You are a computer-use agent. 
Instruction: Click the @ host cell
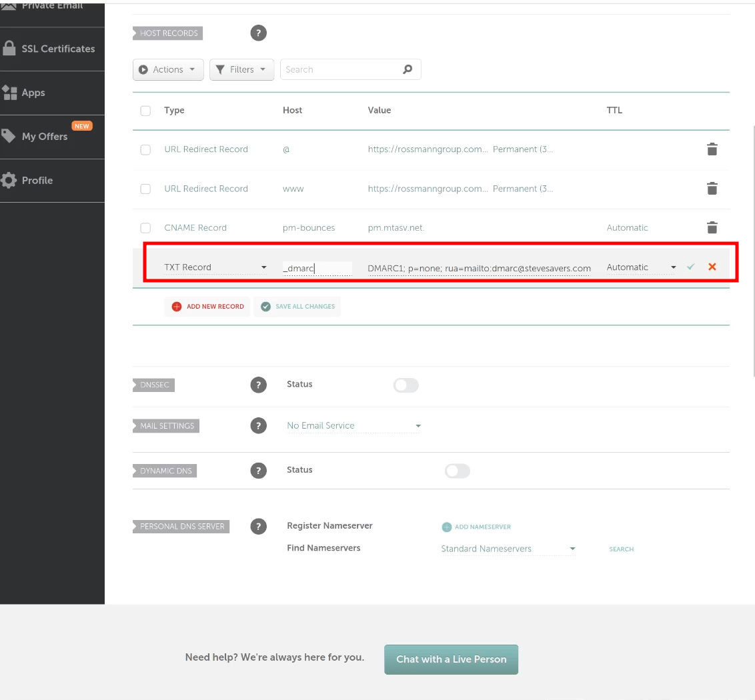(286, 149)
